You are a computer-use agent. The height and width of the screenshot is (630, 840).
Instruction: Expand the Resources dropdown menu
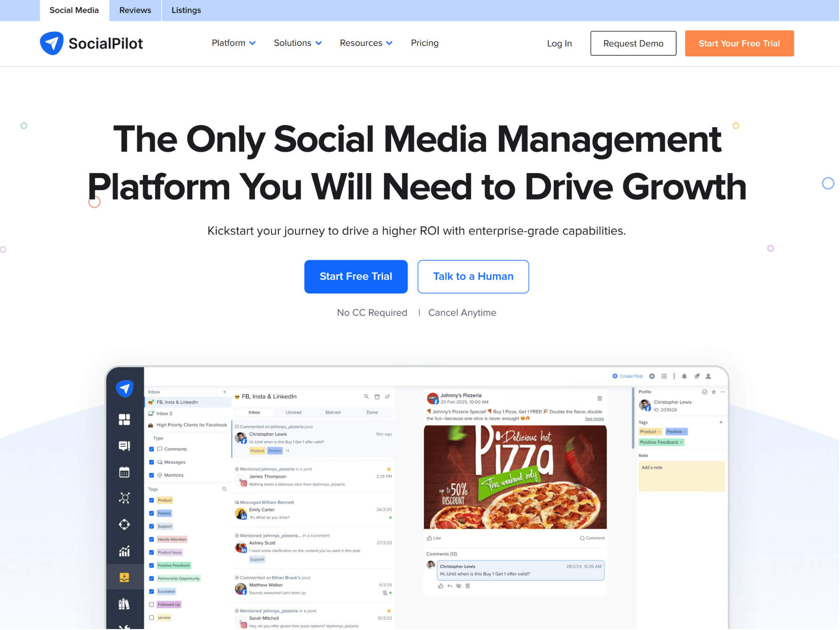tap(366, 43)
